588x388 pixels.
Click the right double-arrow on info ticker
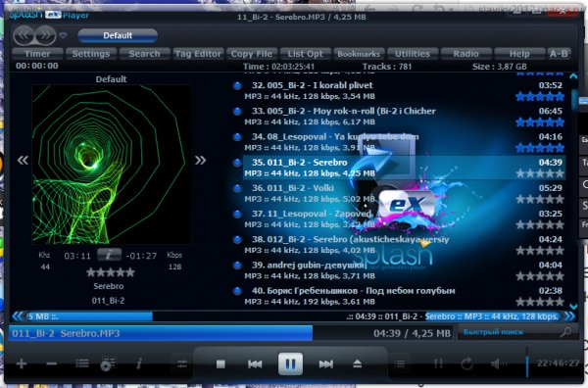point(569,316)
